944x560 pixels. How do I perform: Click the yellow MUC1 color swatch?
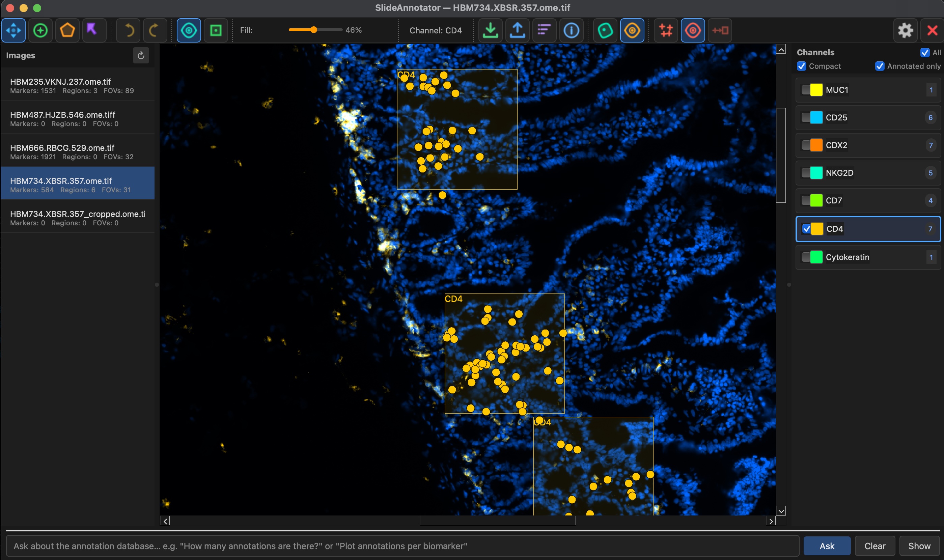816,90
